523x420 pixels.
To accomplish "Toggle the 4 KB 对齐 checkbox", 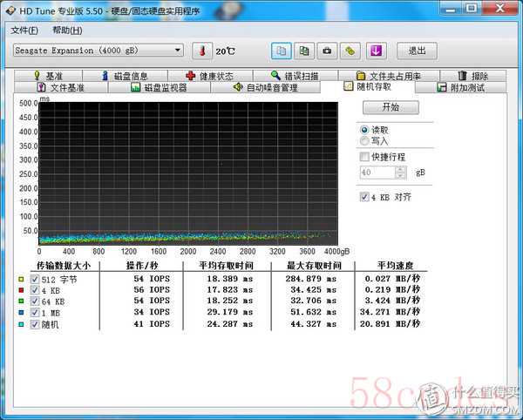I will click(x=364, y=197).
